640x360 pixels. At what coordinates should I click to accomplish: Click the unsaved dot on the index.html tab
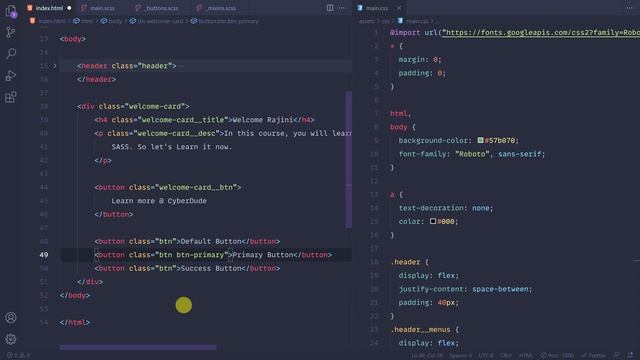pyautogui.click(x=69, y=8)
